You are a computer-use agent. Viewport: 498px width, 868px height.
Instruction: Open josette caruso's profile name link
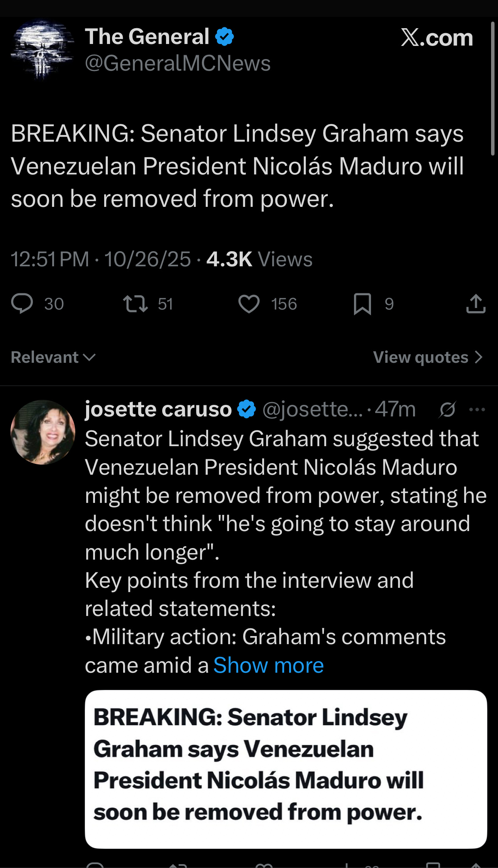158,409
